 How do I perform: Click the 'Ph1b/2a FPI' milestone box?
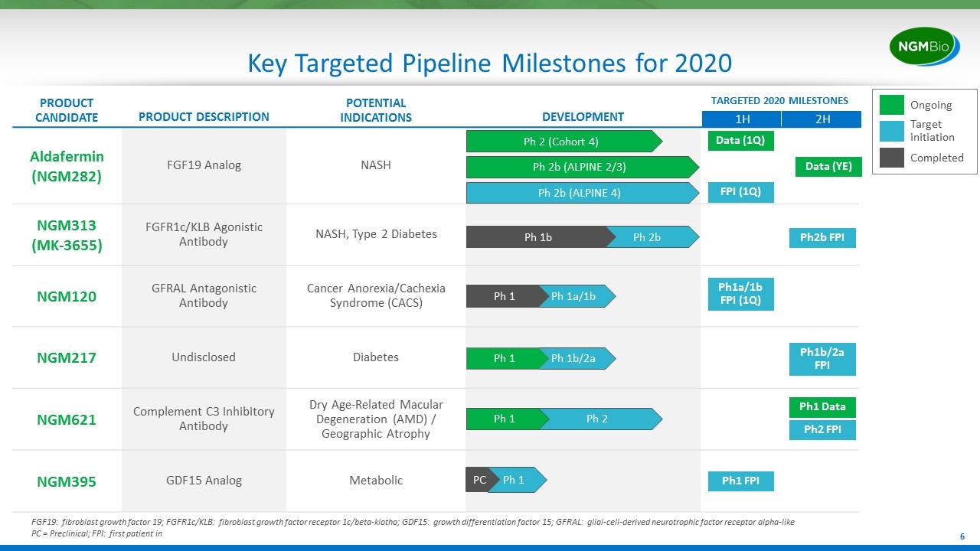[x=822, y=359]
